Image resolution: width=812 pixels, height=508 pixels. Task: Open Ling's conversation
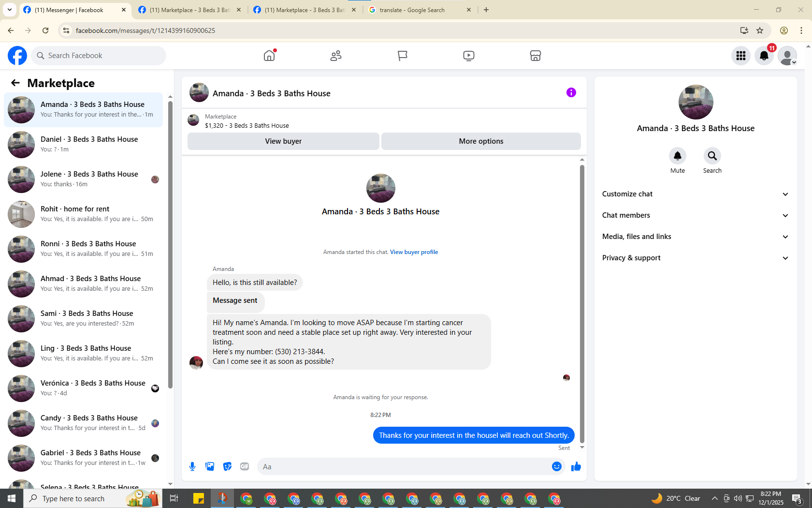(84, 353)
